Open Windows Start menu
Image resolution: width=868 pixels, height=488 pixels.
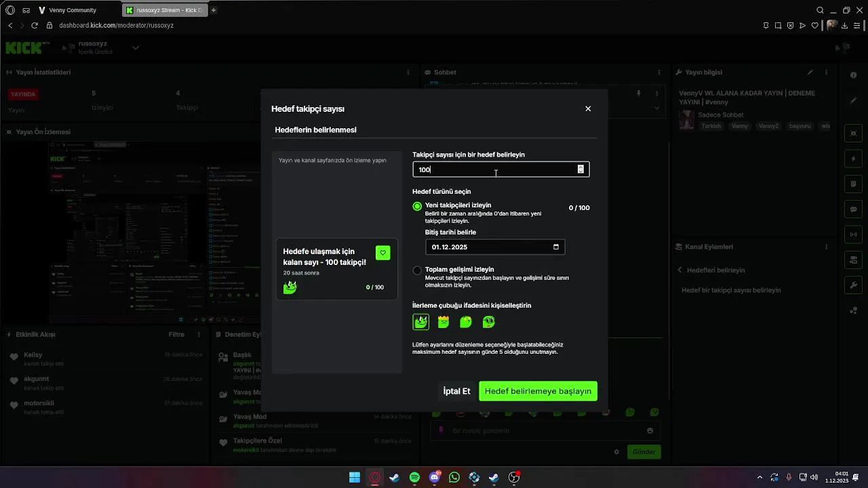355,477
